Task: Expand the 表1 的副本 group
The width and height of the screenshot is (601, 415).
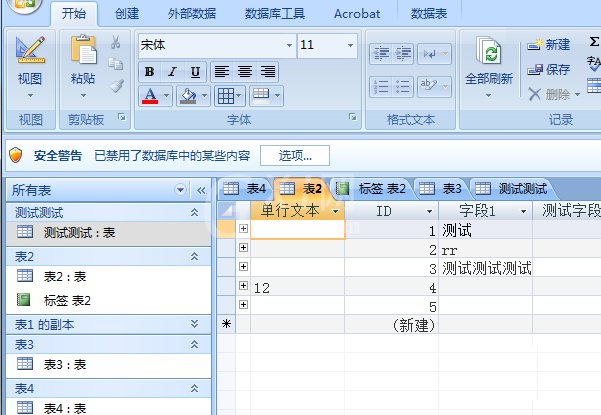Action: coord(195,324)
